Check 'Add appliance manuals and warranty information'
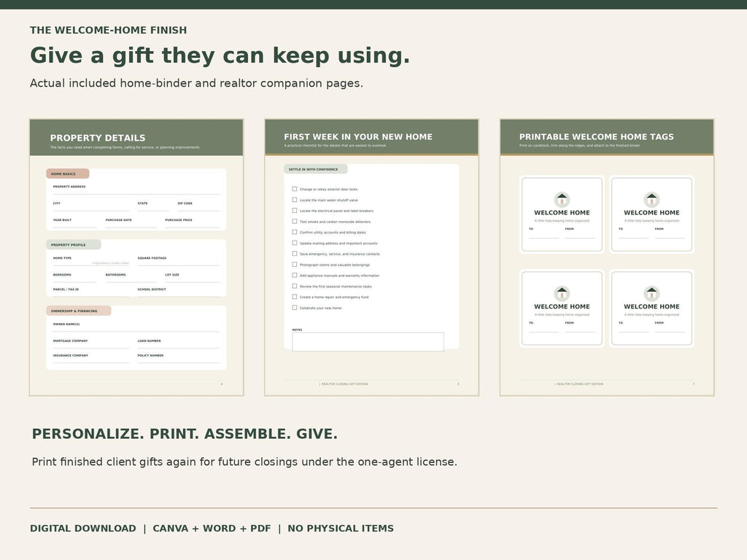Image resolution: width=747 pixels, height=560 pixels. point(295,275)
